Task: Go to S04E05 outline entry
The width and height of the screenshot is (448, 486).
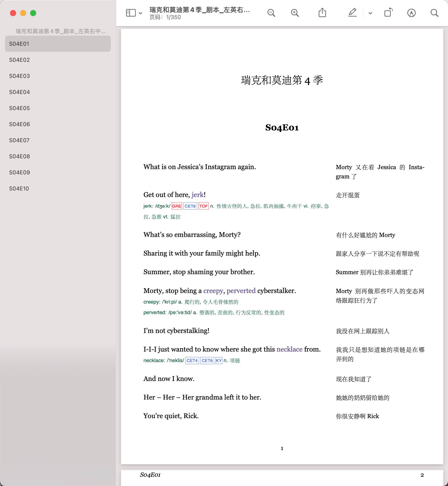Action: point(58,108)
